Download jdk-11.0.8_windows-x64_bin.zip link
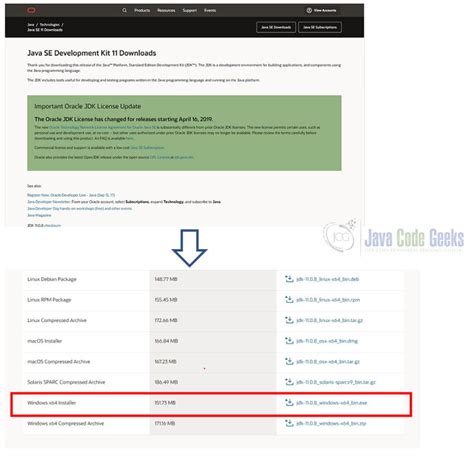Screen dimensions: 474x464 click(331, 423)
